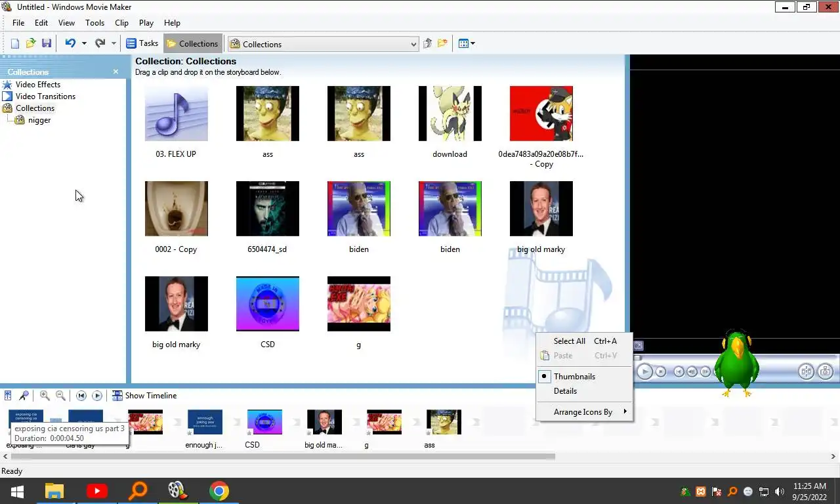Select the 0002 - Copy clip thumbnail

(x=176, y=208)
